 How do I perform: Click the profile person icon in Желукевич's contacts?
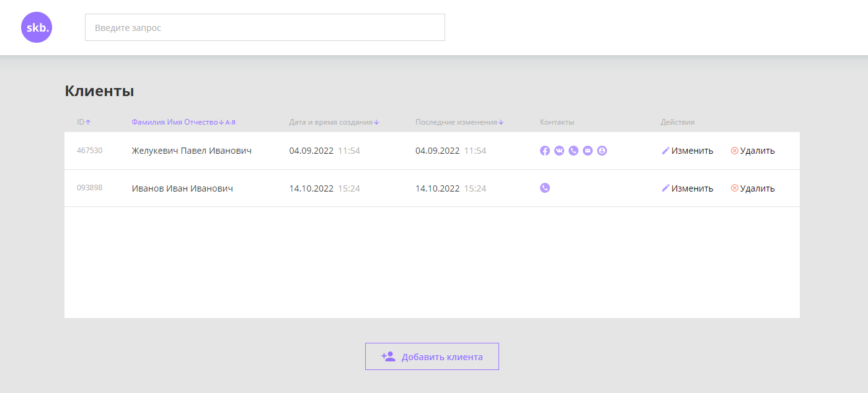pos(602,150)
